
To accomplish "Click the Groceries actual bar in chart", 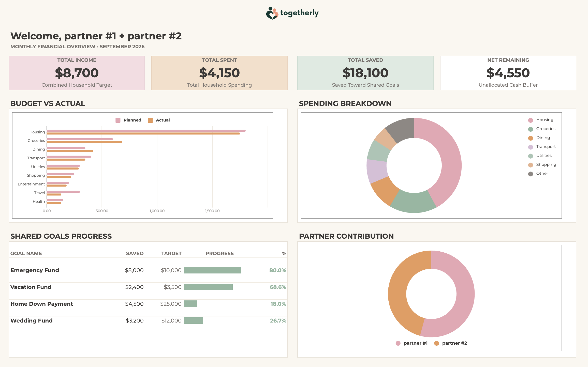I will 84,142.
